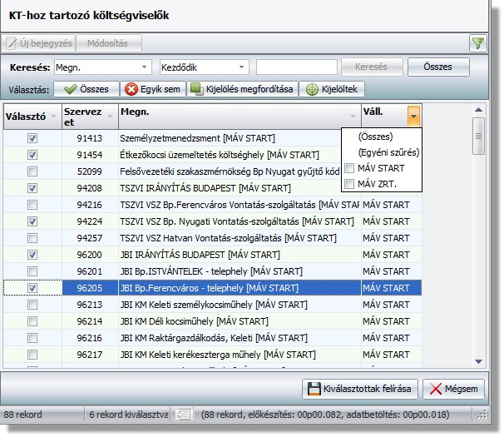Invert selection with Kijelölés megfordítása
The image size is (504, 437).
click(x=242, y=89)
